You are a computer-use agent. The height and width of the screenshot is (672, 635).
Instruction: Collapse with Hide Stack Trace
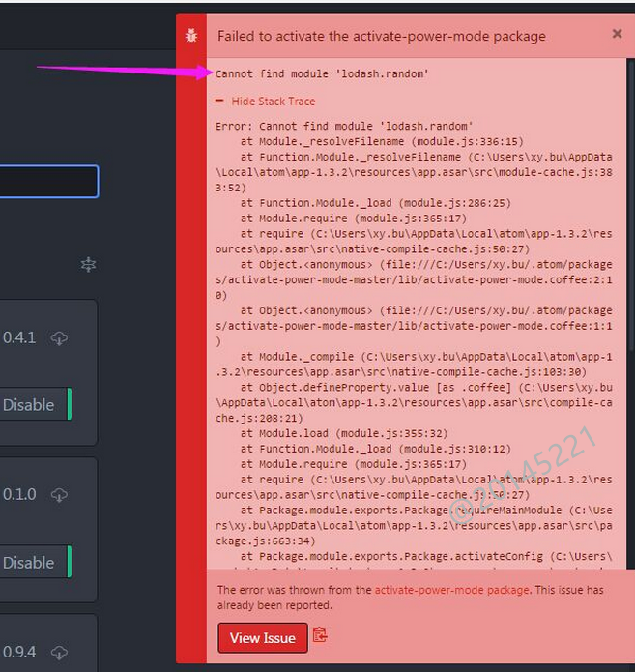[x=265, y=102]
